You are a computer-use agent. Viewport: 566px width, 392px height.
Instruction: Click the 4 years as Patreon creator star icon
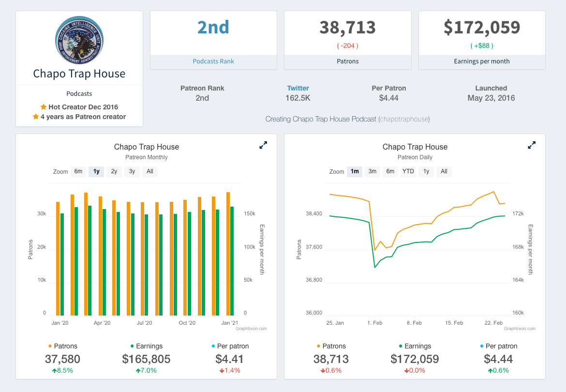[x=36, y=117]
